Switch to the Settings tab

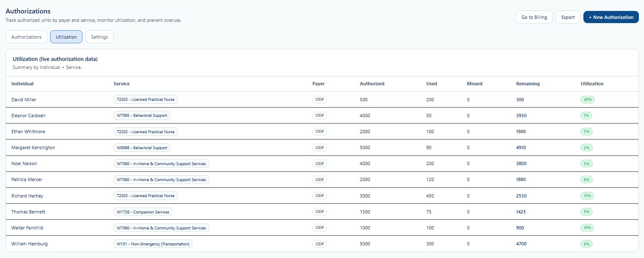[99, 37]
